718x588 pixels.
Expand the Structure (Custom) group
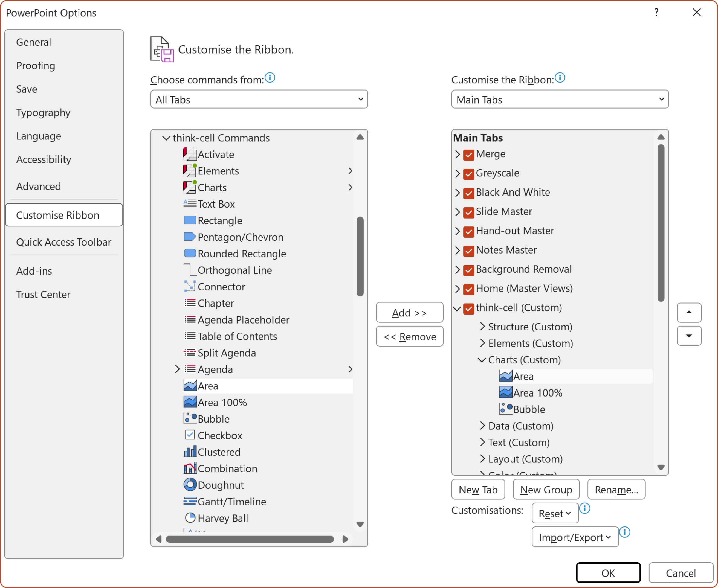point(482,327)
